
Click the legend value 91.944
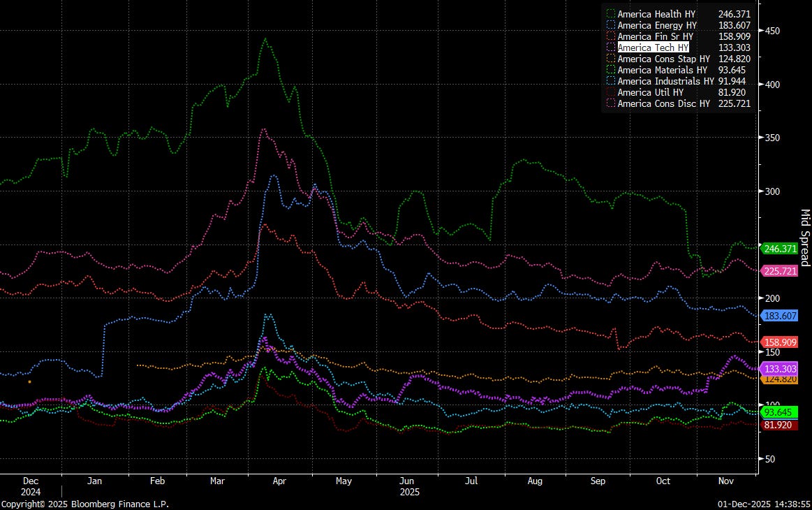pos(732,81)
